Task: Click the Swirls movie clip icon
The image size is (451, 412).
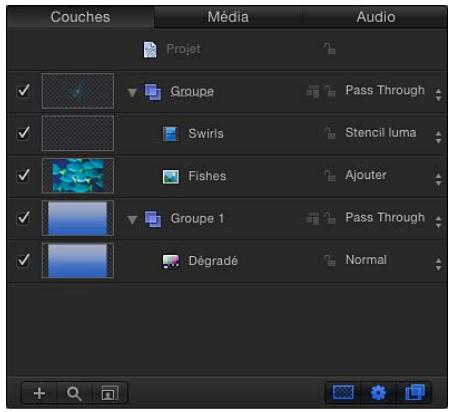Action: click(x=171, y=134)
